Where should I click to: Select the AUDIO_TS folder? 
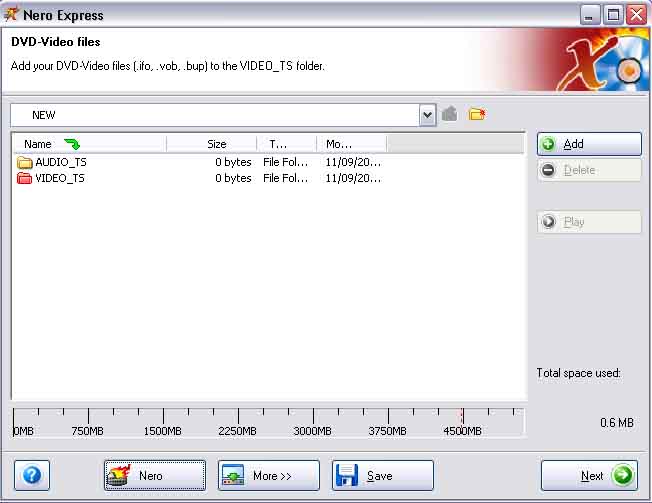52,162
